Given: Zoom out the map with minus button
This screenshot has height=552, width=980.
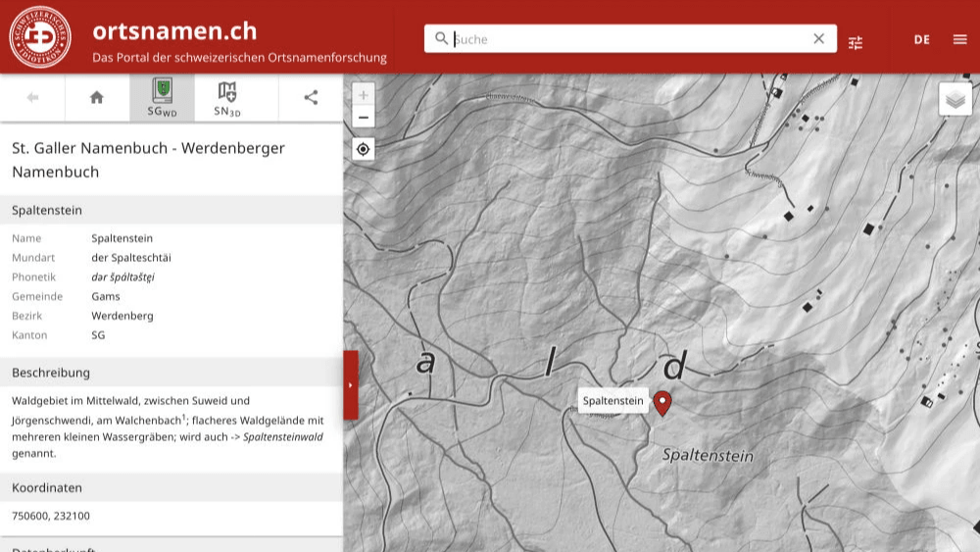Looking at the screenshot, I should coord(364,118).
